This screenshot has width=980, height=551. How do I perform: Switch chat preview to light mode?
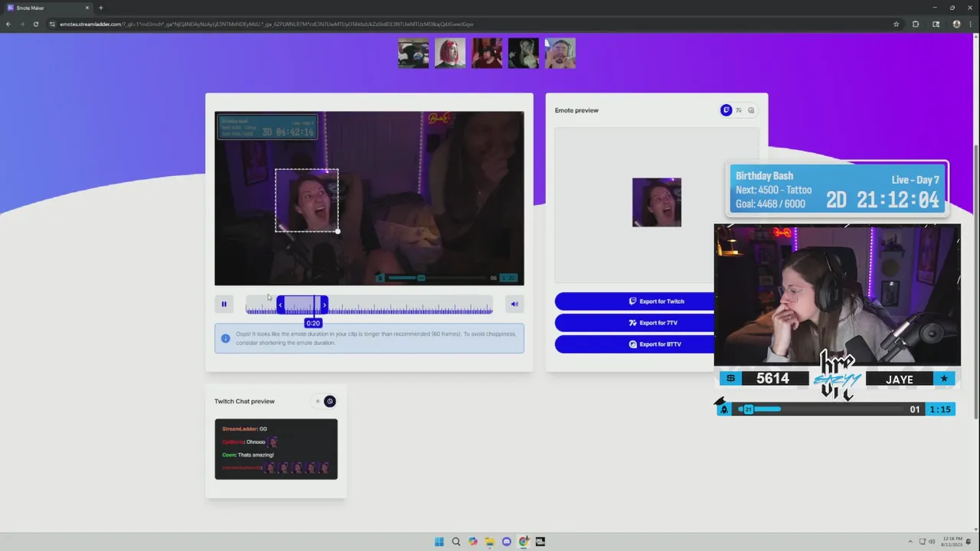(318, 401)
